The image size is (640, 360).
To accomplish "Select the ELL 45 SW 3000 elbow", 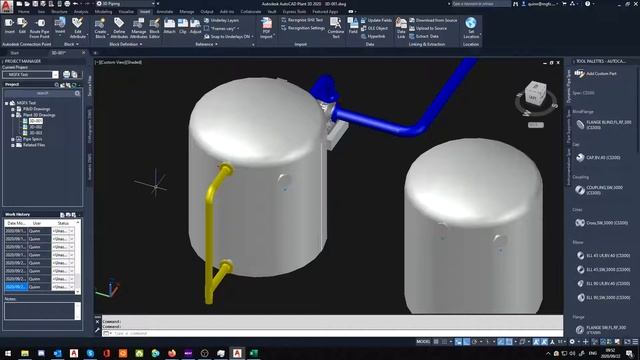I will pyautogui.click(x=603, y=269).
